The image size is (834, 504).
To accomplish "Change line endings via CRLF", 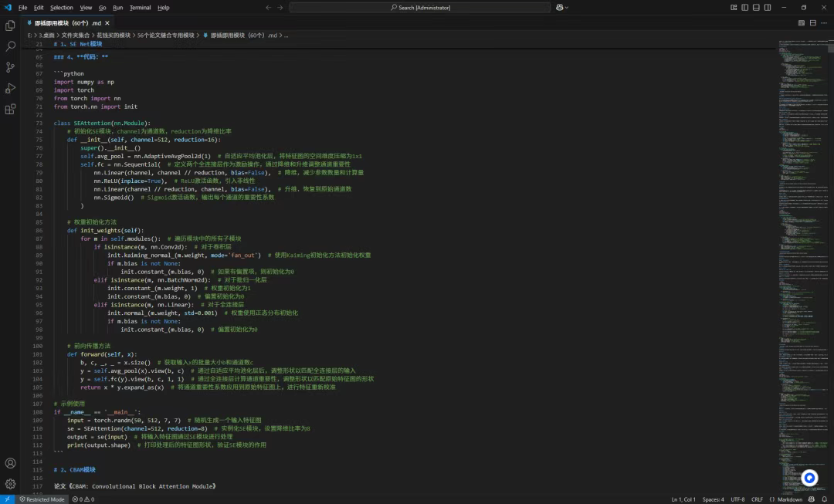I will (757, 499).
